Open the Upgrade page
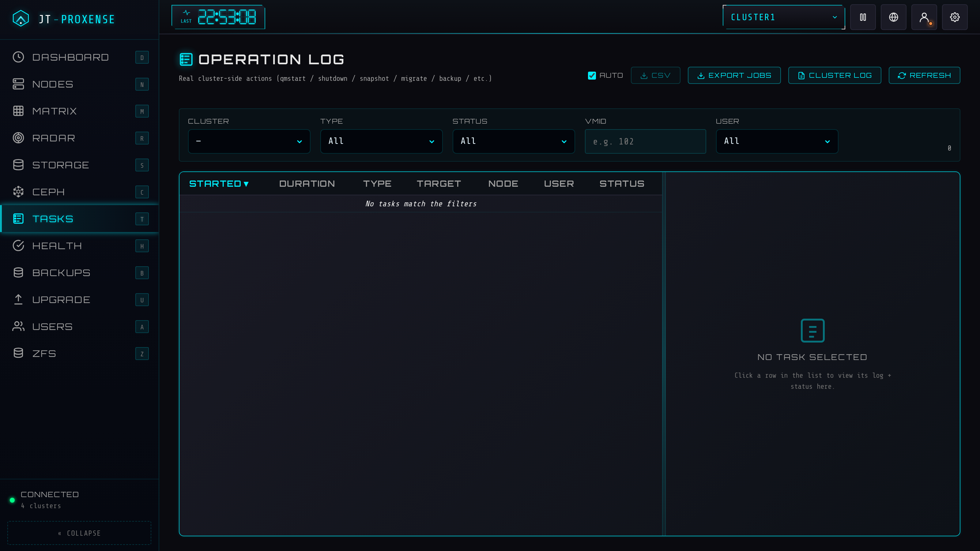 click(x=80, y=300)
